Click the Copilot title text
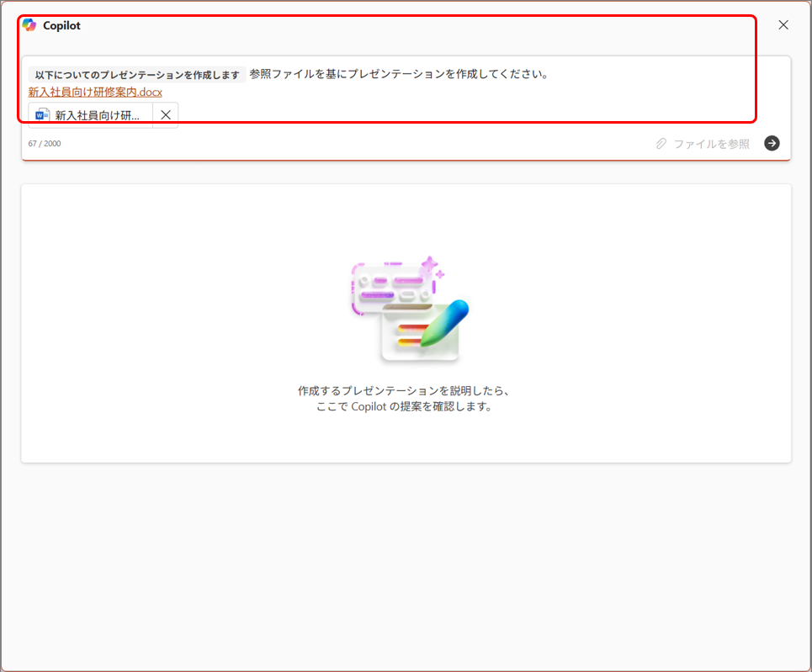Viewport: 812px width, 672px height. tap(61, 25)
